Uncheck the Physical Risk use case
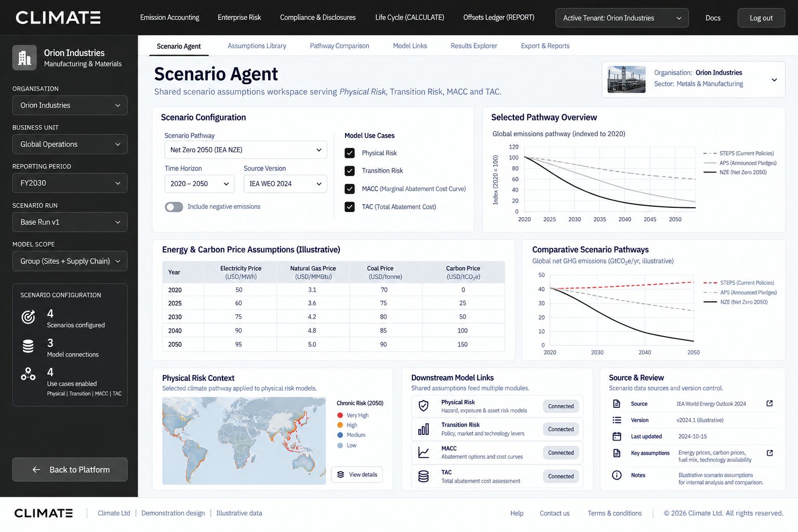The height and width of the screenshot is (532, 798). tap(350, 153)
